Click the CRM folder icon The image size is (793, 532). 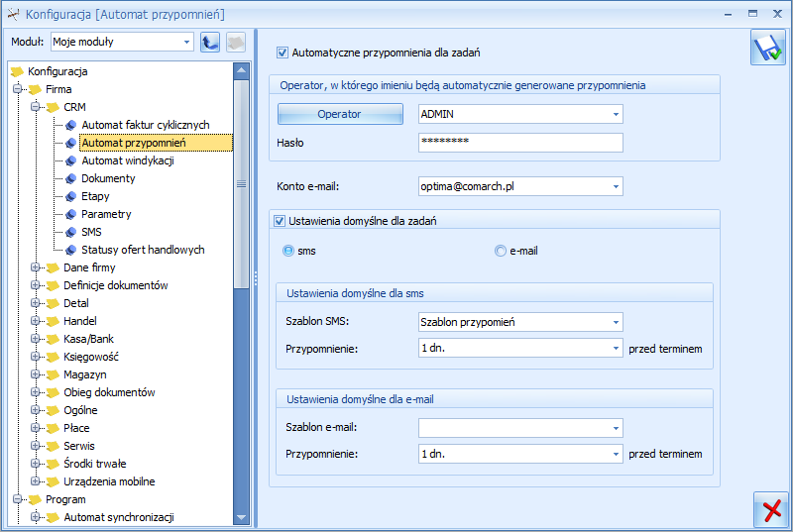coord(53,108)
